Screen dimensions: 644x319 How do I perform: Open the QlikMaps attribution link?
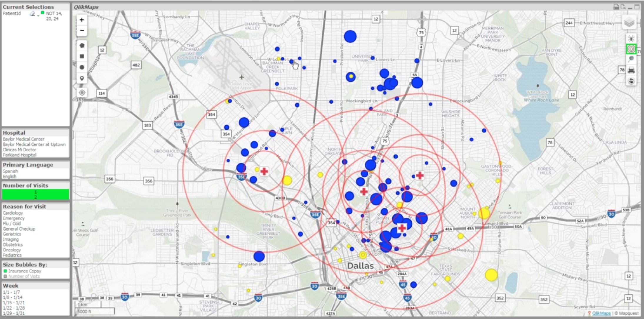click(x=601, y=313)
